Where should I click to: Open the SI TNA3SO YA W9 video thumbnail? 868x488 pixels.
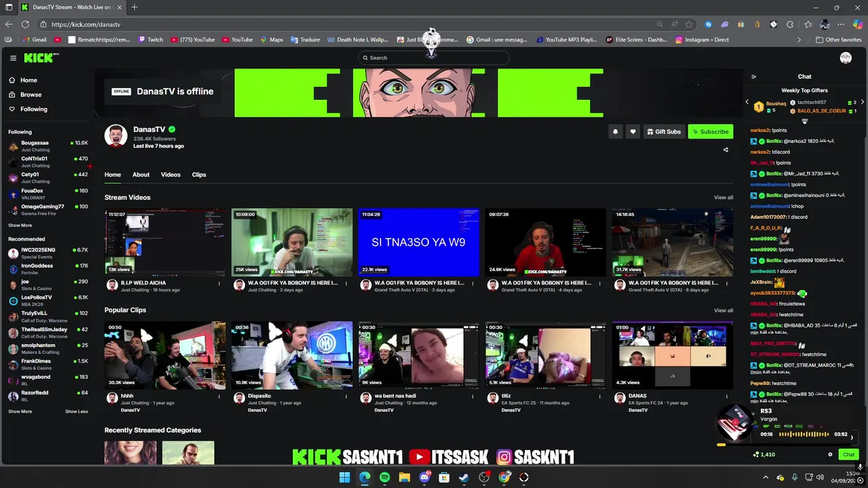418,242
